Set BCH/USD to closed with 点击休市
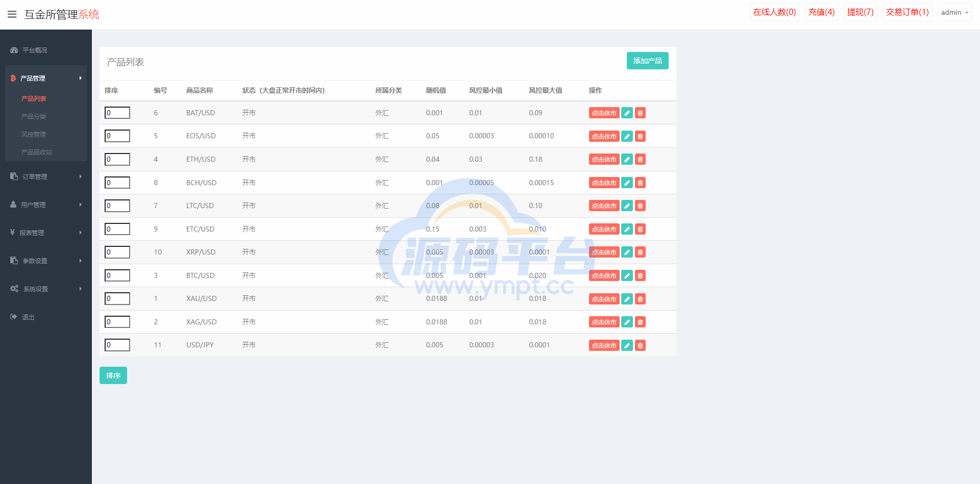Image resolution: width=980 pixels, height=484 pixels. coord(604,183)
